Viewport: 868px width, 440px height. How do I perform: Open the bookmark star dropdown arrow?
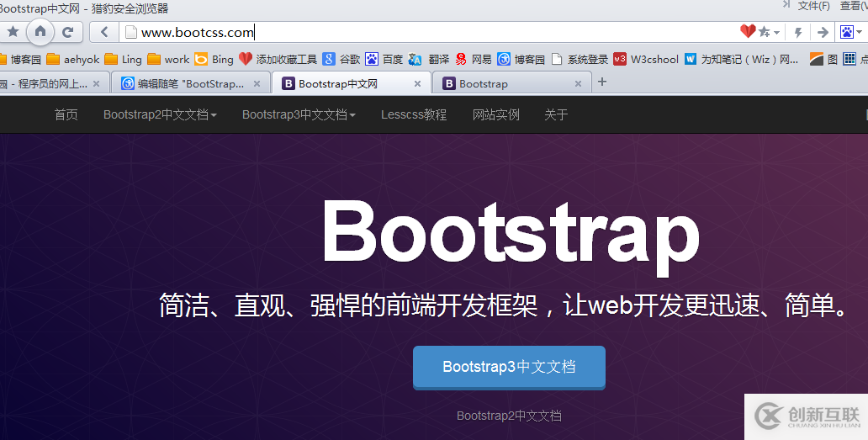click(x=776, y=33)
